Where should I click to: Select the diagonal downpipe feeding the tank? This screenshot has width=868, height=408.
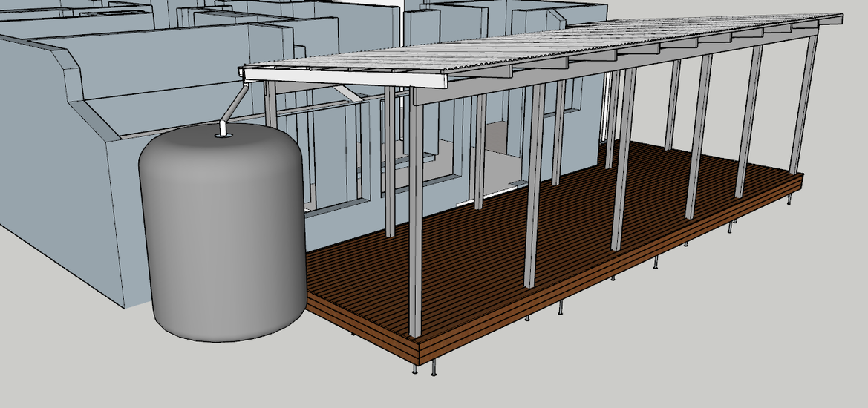[x=235, y=103]
